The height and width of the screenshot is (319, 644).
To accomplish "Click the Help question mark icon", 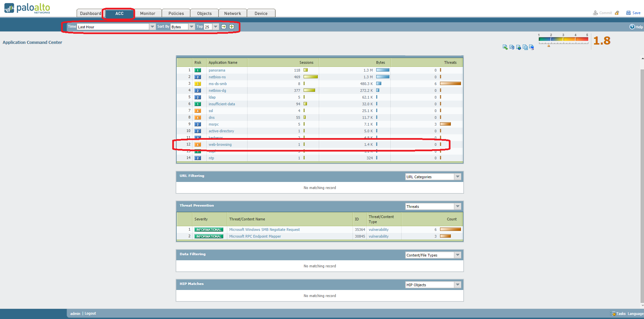I will point(632,27).
